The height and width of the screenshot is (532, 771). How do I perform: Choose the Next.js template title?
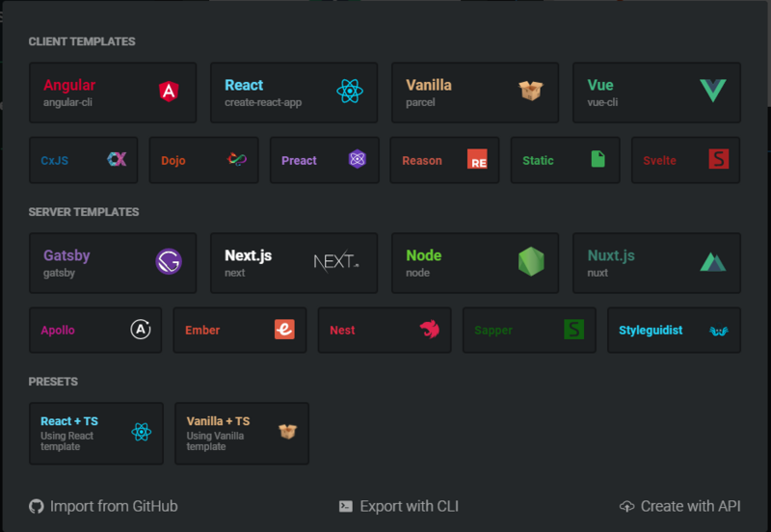[249, 255]
